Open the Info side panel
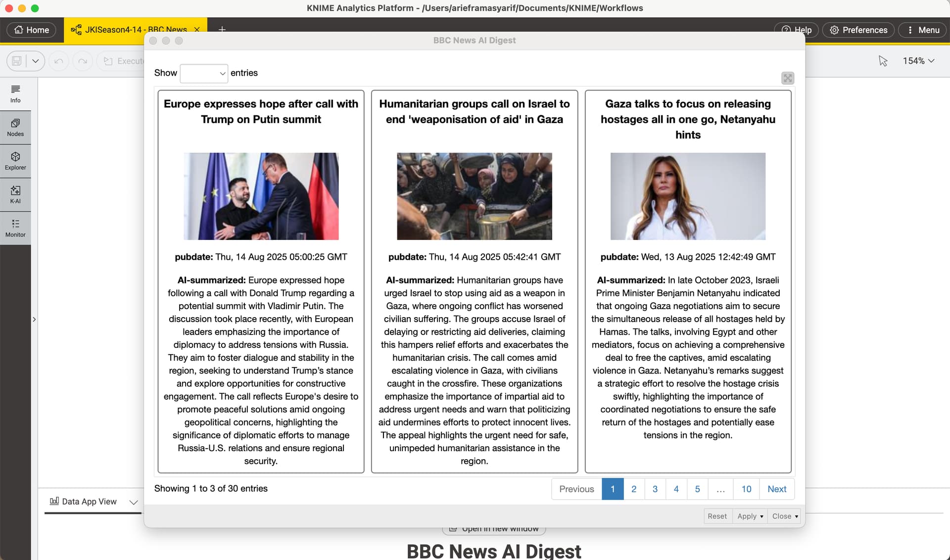Image resolution: width=950 pixels, height=560 pixels. click(15, 93)
